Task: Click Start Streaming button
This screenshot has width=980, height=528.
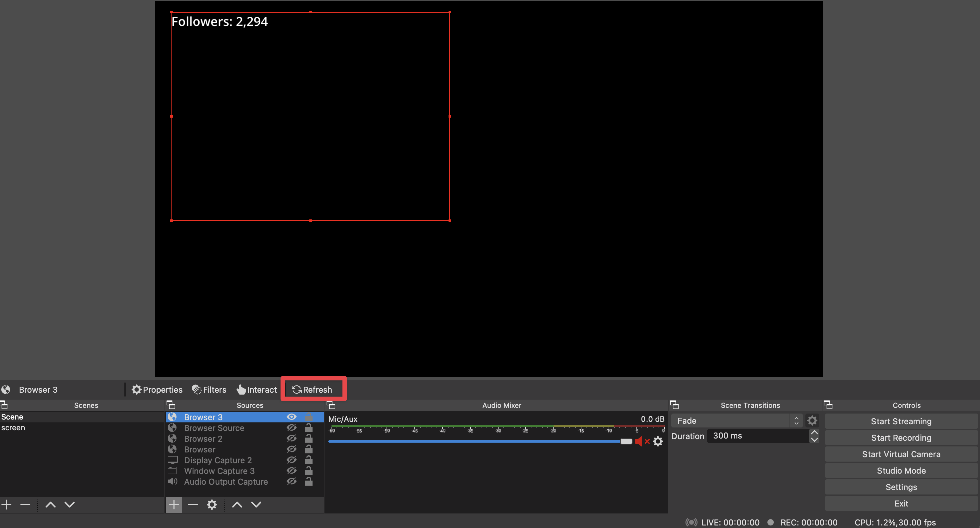Action: point(901,421)
